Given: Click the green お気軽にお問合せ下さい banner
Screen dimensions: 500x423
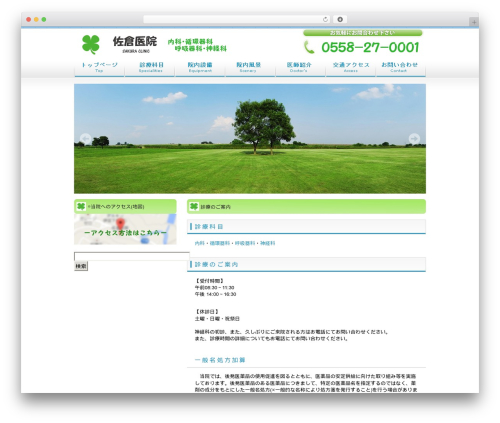Looking at the screenshot, I should coord(363,33).
